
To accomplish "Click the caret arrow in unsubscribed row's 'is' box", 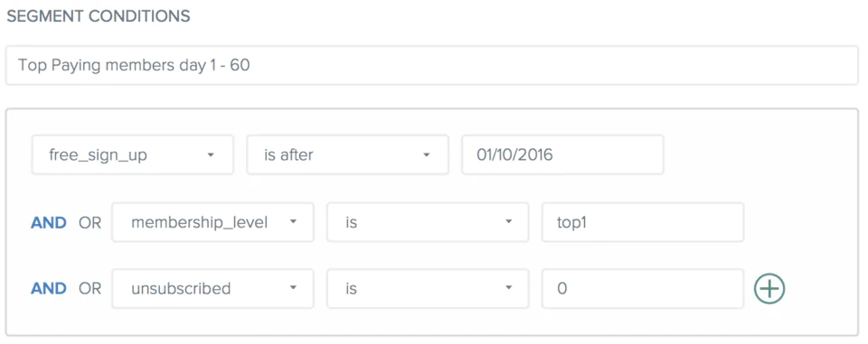I will pyautogui.click(x=508, y=288).
